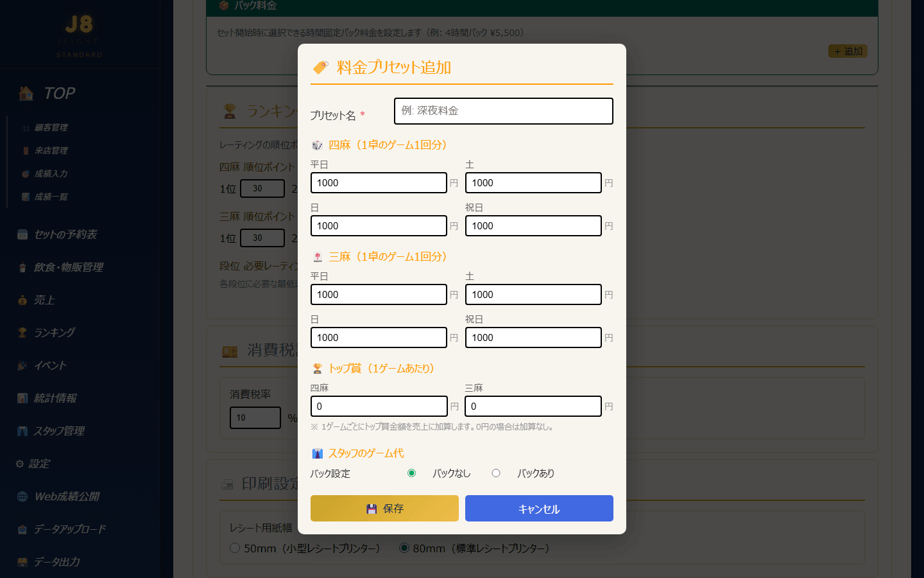
Task: Click the イベント sidebar icon
Action: pyautogui.click(x=22, y=365)
